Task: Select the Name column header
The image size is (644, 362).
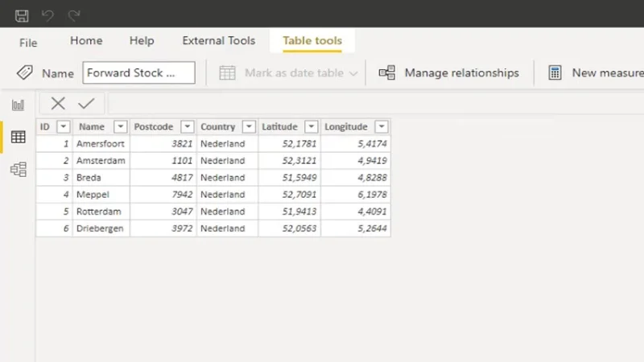Action: [x=92, y=127]
